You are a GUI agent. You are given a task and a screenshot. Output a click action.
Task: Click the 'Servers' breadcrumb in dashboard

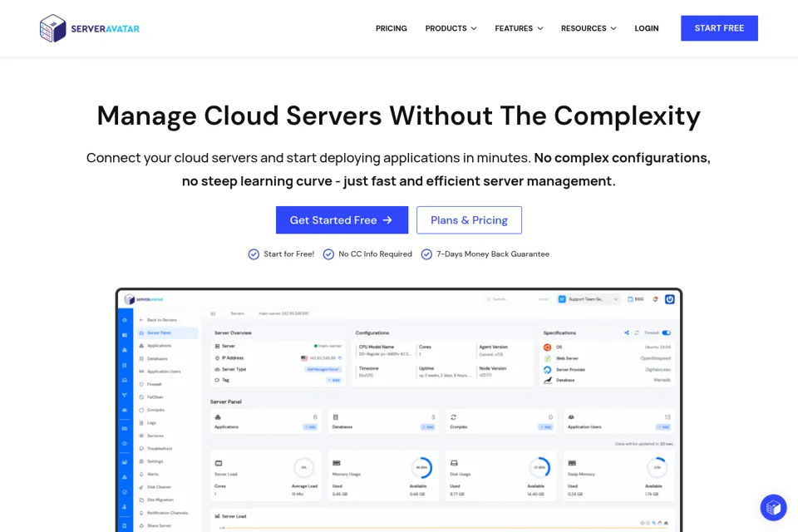coord(237,313)
